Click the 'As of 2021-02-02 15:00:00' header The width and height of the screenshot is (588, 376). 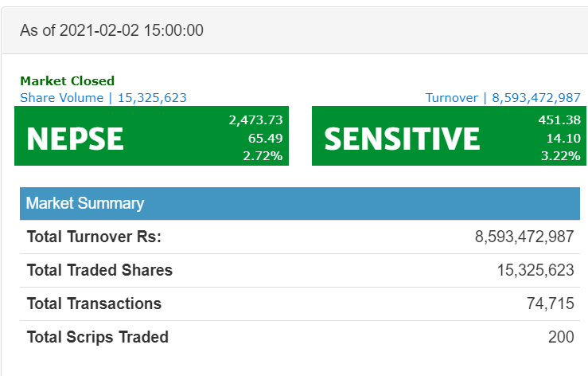pos(111,31)
